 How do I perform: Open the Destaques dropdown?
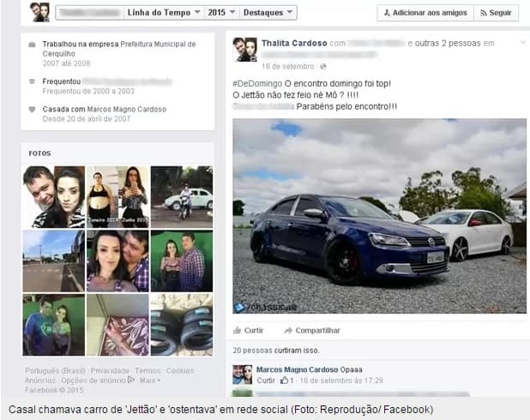tap(268, 13)
